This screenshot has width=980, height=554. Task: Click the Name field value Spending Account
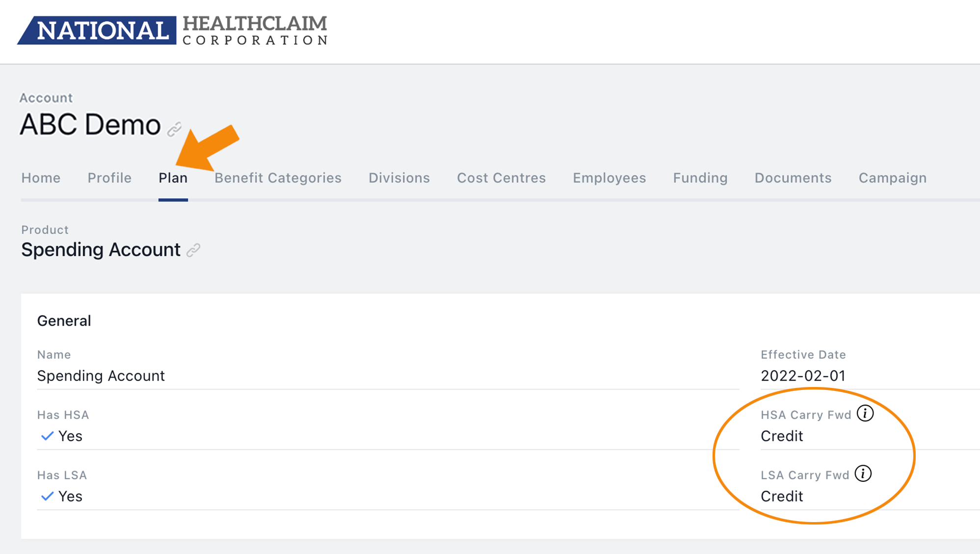click(101, 376)
